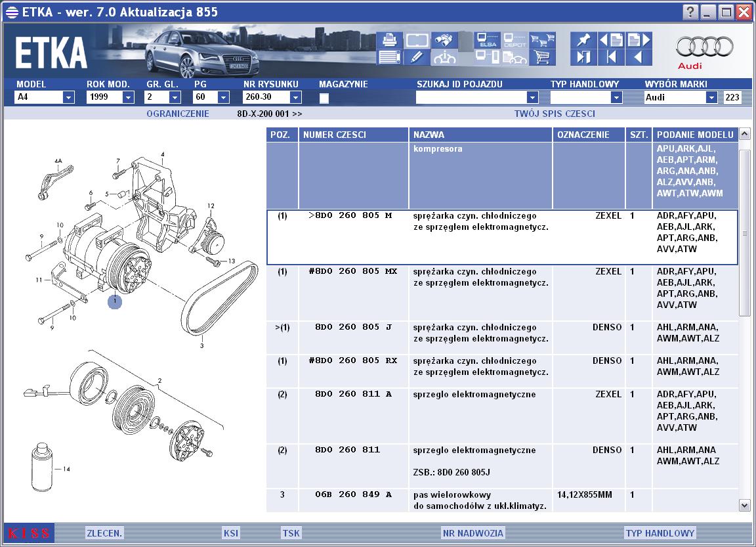Go to the previous page document icon
This screenshot has width=756, height=547.
click(611, 39)
